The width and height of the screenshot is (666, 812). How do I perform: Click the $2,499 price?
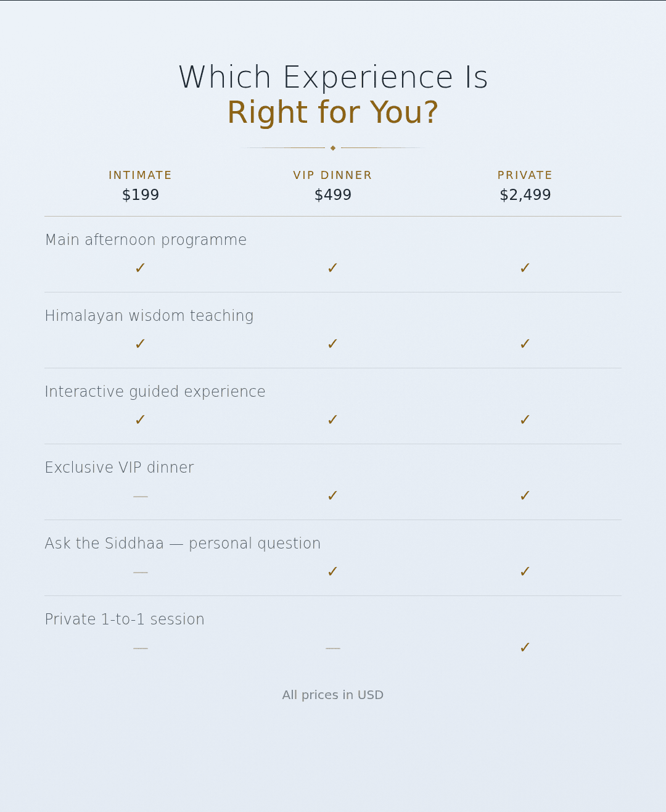[525, 195]
